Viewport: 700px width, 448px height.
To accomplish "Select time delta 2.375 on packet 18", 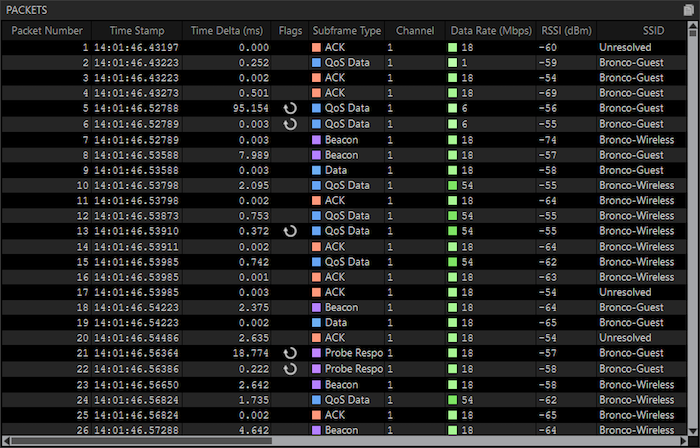I will click(254, 307).
